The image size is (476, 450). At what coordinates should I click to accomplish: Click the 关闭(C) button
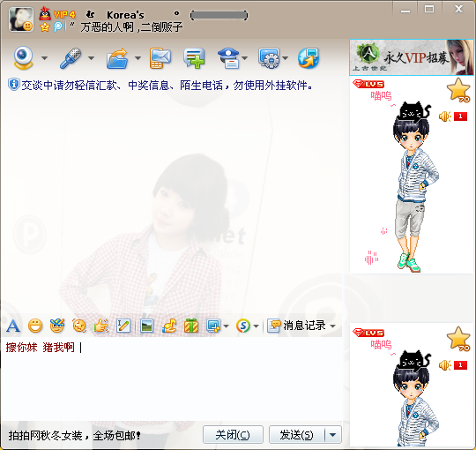(x=233, y=435)
